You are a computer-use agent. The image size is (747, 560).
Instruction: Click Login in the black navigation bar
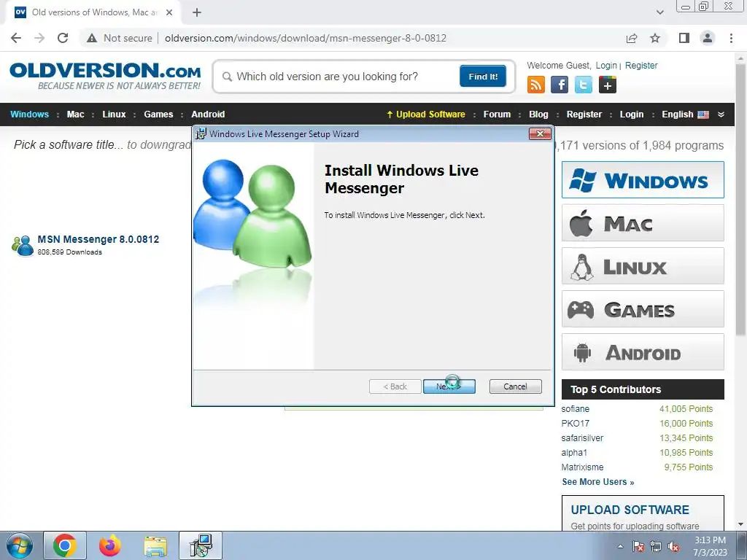(632, 114)
